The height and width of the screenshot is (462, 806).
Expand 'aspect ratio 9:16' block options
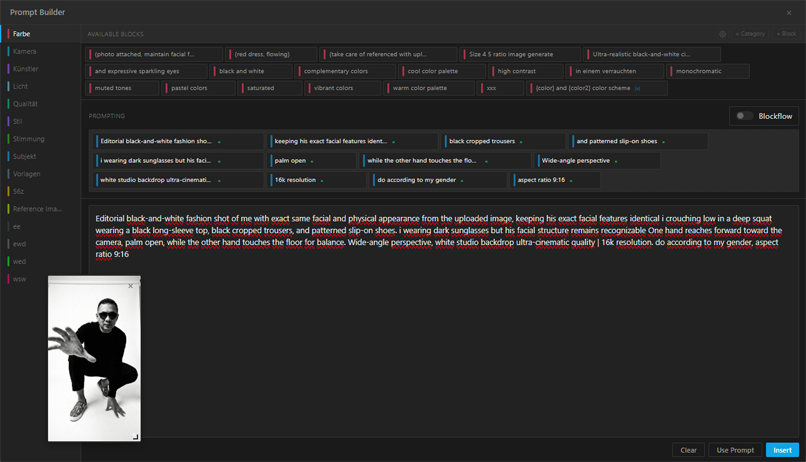click(x=571, y=181)
